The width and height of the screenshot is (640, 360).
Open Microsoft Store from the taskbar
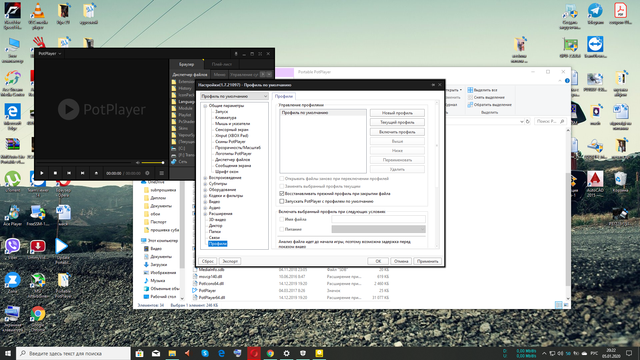[x=140, y=353]
